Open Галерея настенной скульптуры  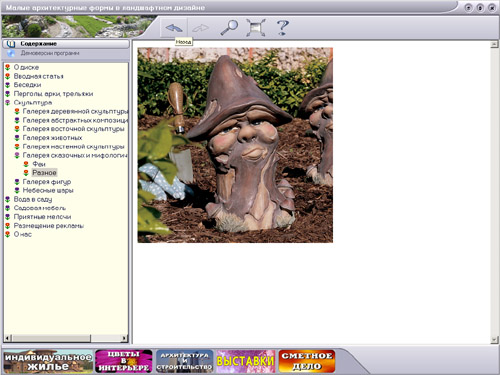point(73,147)
